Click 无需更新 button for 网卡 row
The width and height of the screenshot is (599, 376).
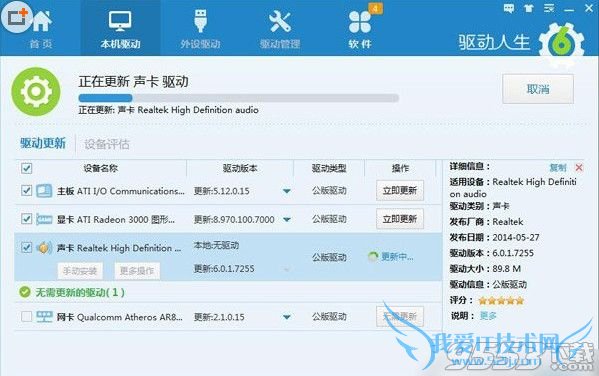(x=400, y=316)
